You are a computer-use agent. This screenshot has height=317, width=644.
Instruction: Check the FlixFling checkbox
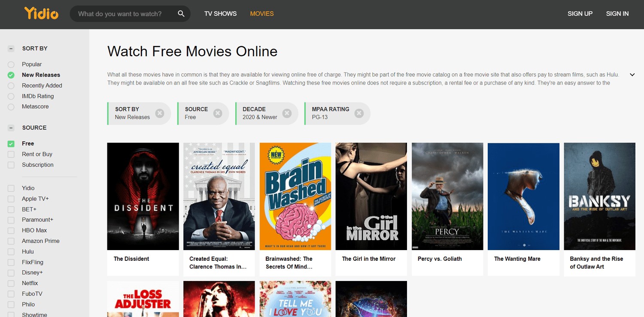pos(11,262)
